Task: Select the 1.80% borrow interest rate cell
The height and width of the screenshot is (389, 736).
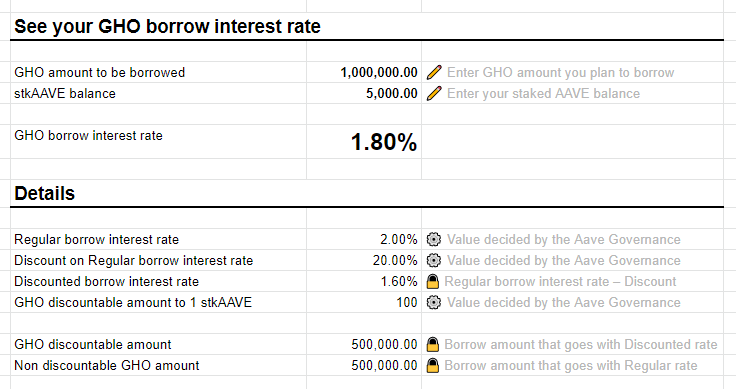Action: [364, 142]
